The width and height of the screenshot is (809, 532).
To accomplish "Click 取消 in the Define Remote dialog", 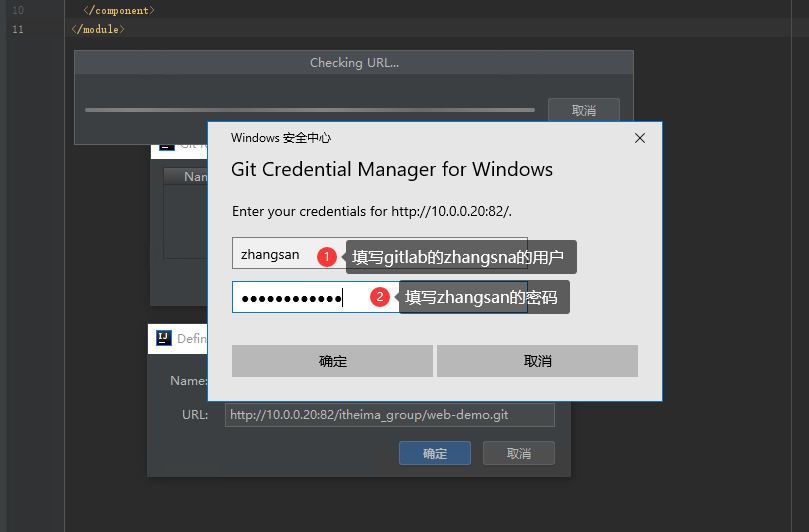I will [x=519, y=453].
